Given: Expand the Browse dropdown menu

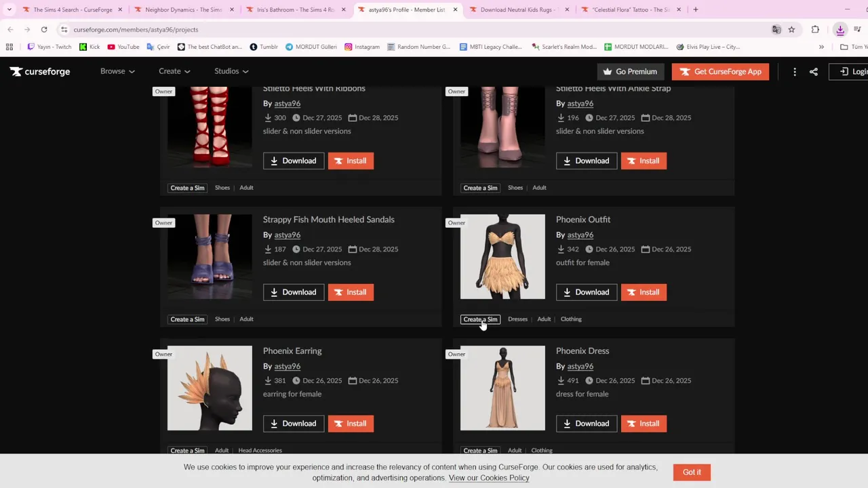Looking at the screenshot, I should pos(117,71).
